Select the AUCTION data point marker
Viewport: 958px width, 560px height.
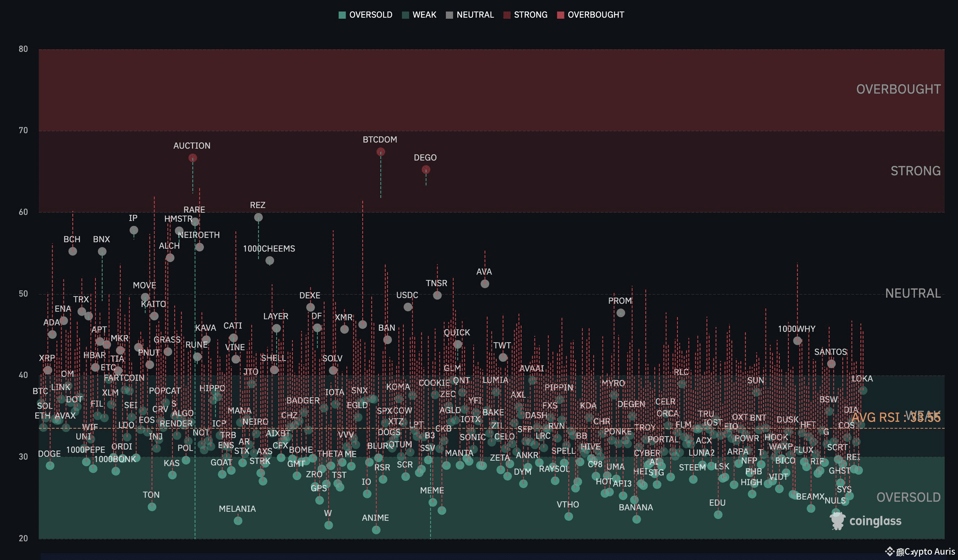193,158
